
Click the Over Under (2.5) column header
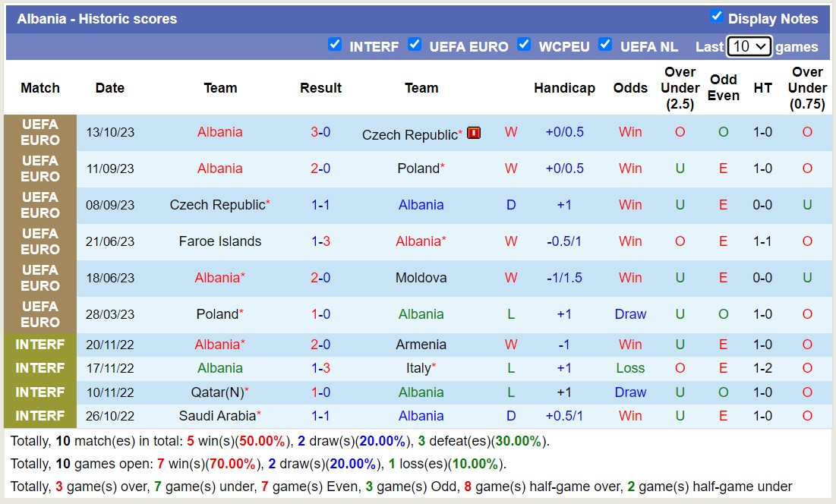click(x=680, y=88)
